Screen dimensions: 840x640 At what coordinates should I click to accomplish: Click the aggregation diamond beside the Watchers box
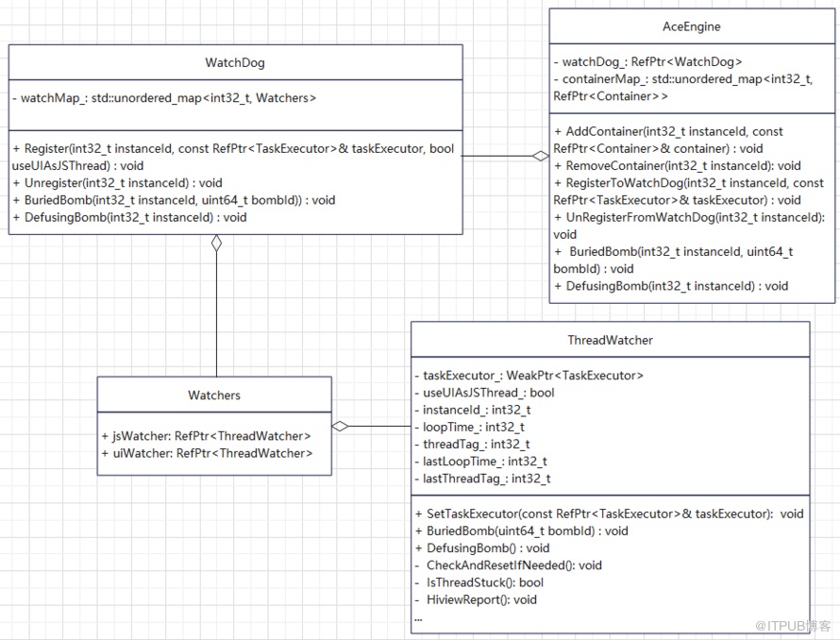(340, 426)
